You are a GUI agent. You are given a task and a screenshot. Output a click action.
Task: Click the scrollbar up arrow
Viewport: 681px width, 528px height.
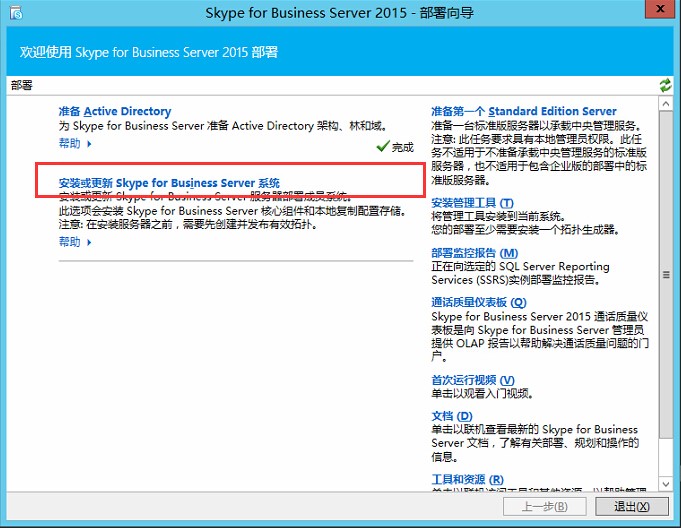665,104
